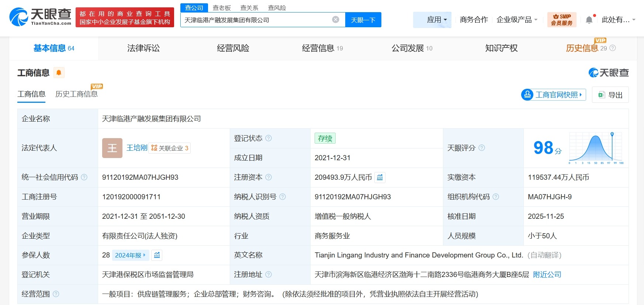This screenshot has height=305, width=644.
Task: Show the help icon beside 统一社会信用代码
Action: [84, 177]
